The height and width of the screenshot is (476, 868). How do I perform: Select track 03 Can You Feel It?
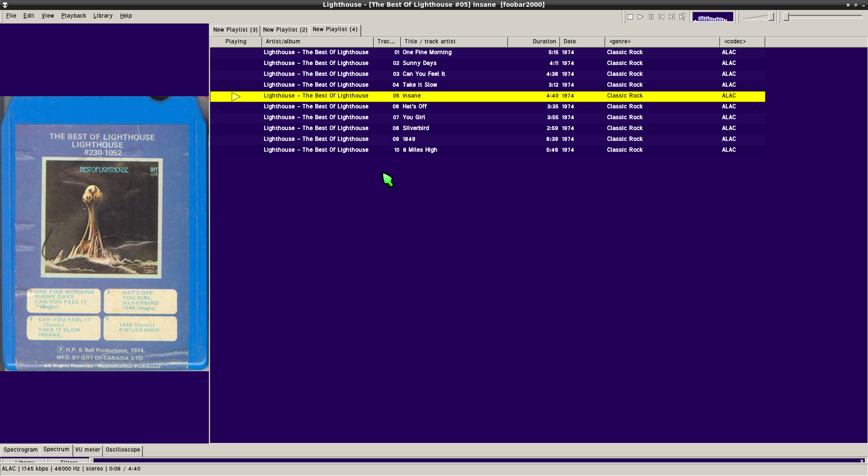[488, 74]
